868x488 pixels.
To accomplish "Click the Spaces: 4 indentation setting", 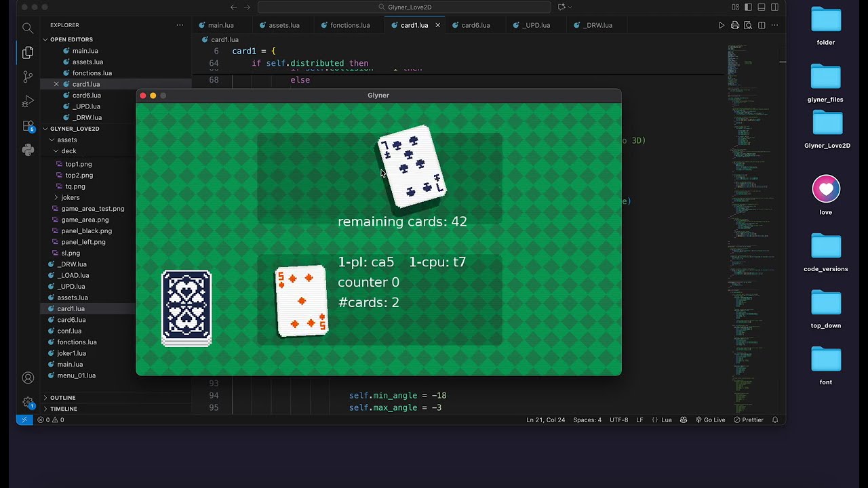I will tap(587, 420).
